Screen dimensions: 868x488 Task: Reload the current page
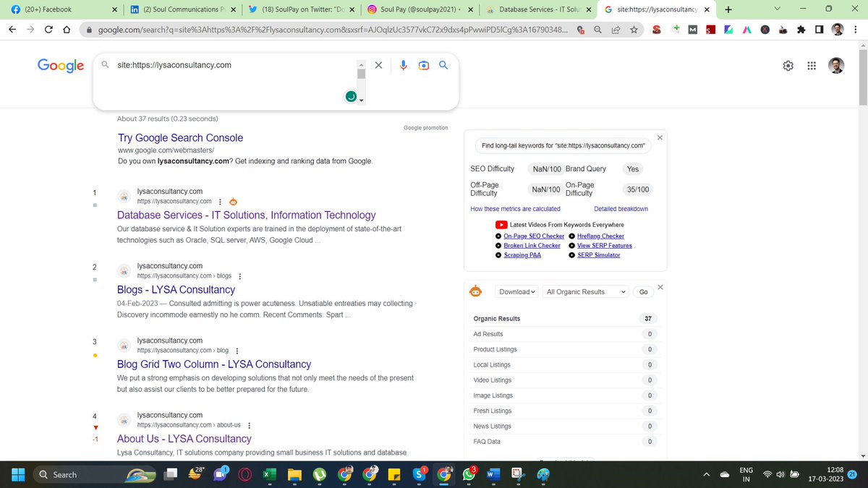click(48, 30)
